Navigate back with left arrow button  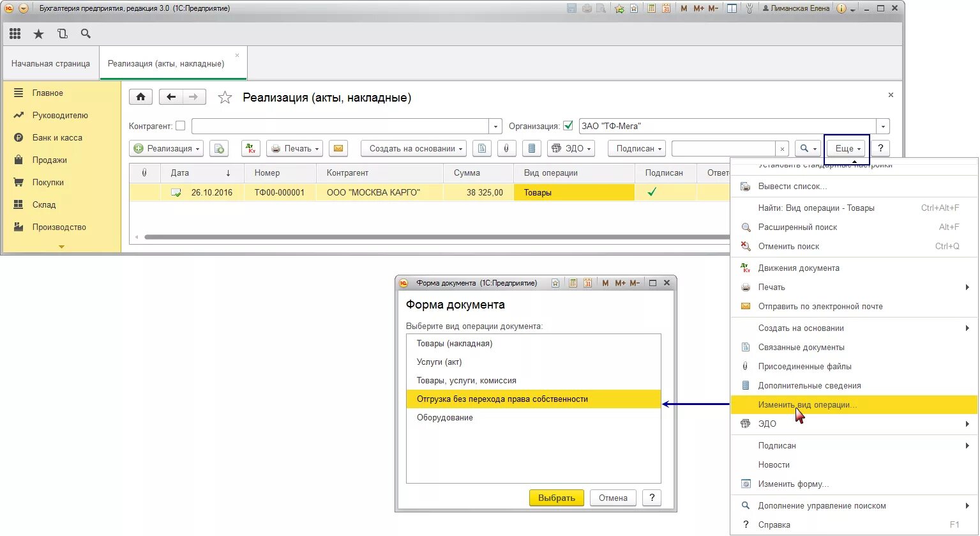coord(170,97)
